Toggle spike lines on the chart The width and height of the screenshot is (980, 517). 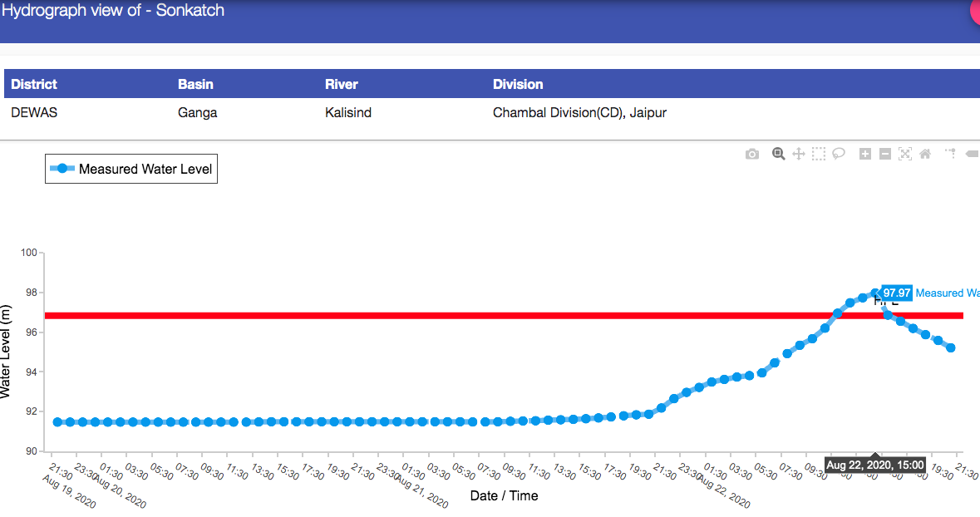(951, 154)
